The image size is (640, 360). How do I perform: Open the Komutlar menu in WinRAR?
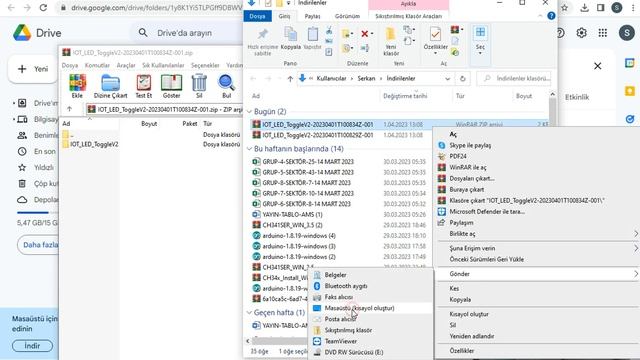pyautogui.click(x=97, y=65)
